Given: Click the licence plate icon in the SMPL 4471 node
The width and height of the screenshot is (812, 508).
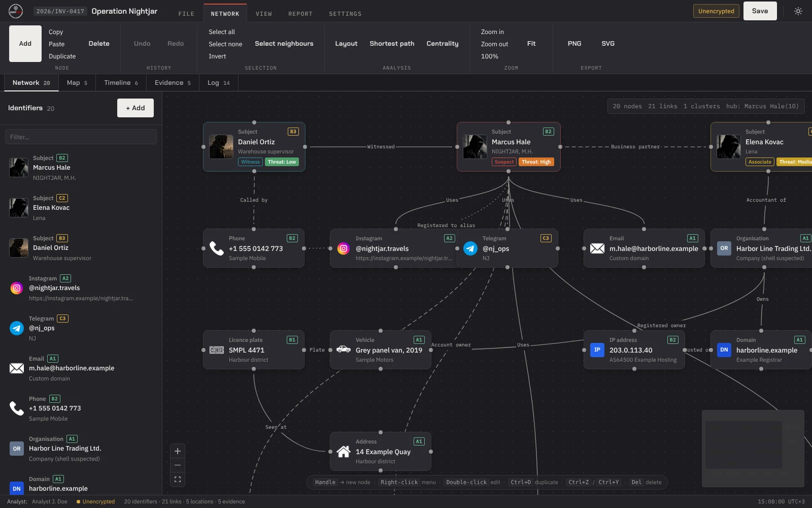Looking at the screenshot, I should (x=217, y=350).
